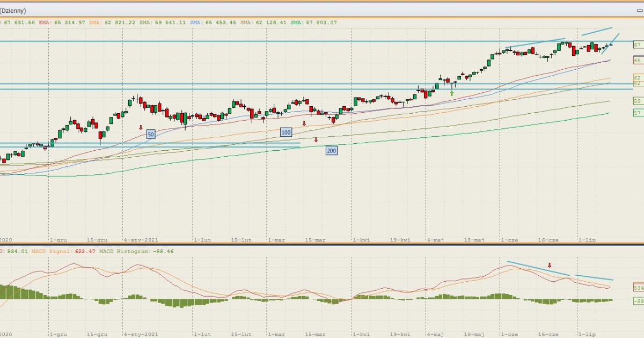Select the 200 moving average label box

click(x=331, y=151)
